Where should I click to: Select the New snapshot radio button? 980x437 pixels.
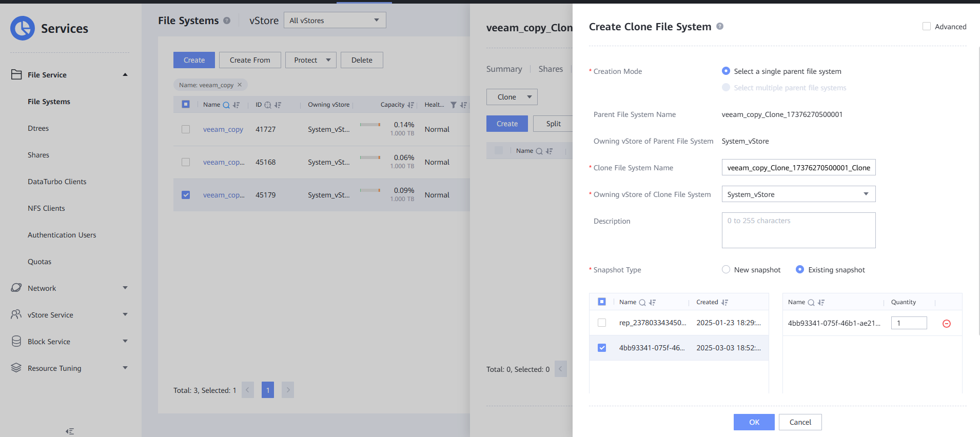click(x=726, y=270)
